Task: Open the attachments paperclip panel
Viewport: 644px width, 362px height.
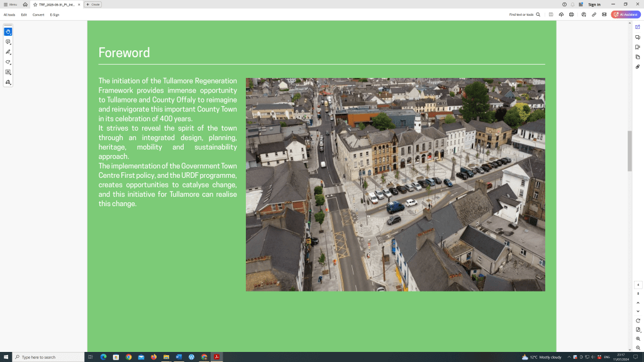Action: coord(638,67)
